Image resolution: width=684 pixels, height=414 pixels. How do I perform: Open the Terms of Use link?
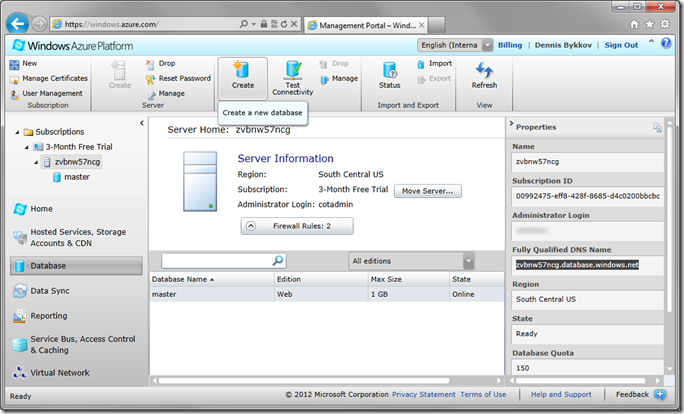(x=483, y=395)
